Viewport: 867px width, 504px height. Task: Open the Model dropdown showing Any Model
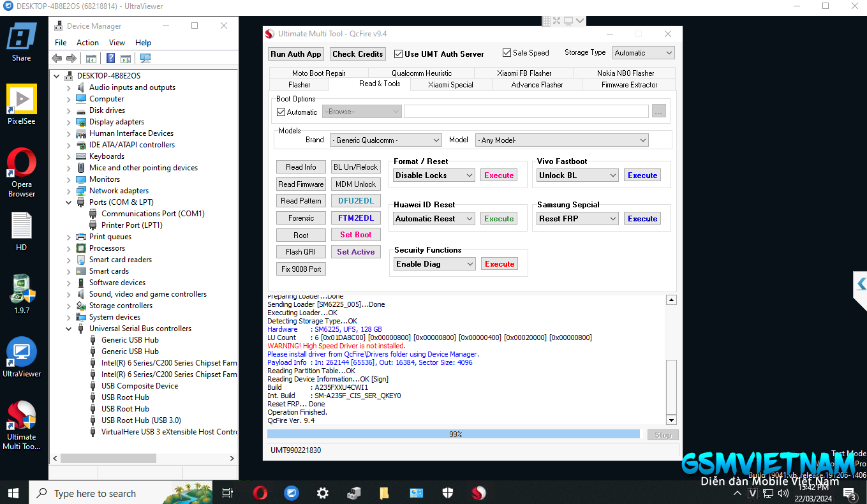click(561, 140)
